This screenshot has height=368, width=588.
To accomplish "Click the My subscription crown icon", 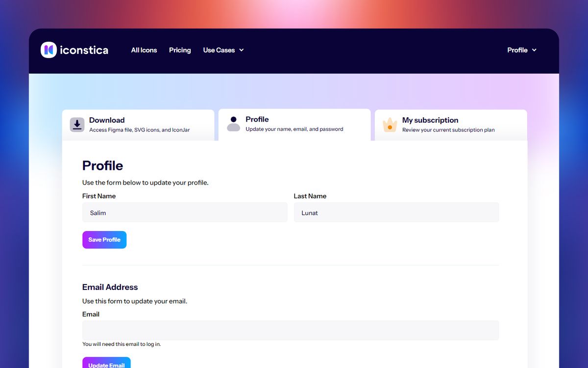I will 390,125.
